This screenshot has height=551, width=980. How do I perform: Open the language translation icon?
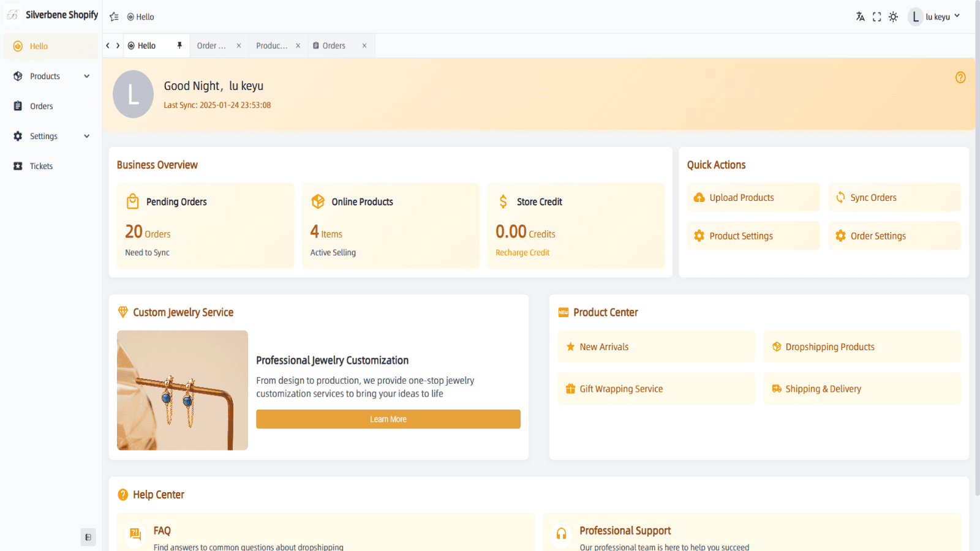(x=861, y=17)
